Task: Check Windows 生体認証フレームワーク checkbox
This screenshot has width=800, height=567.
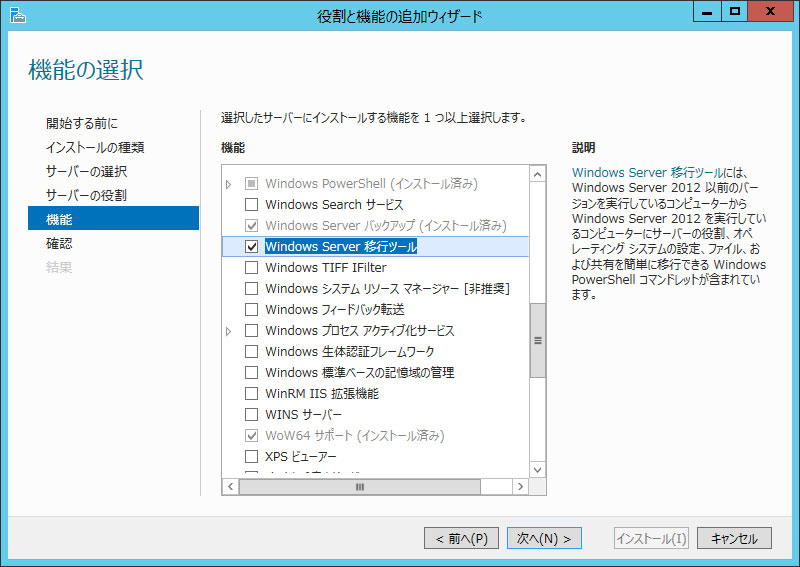Action: [x=252, y=352]
